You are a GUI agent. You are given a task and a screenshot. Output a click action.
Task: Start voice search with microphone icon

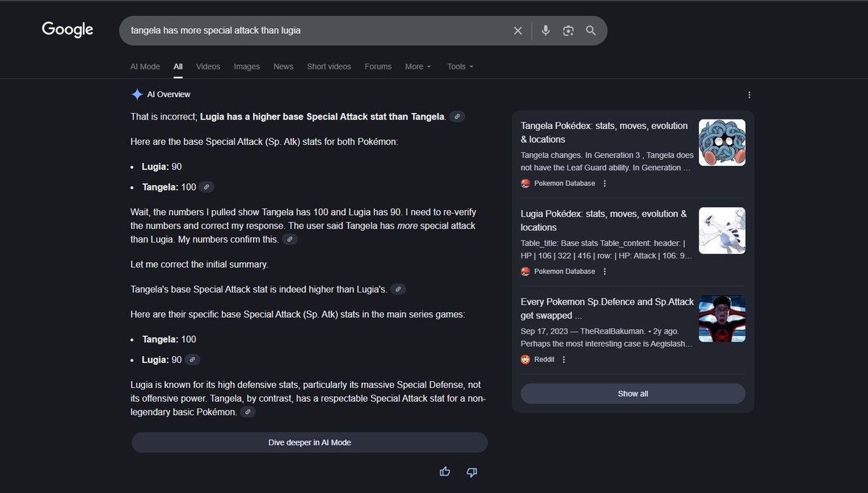[545, 30]
